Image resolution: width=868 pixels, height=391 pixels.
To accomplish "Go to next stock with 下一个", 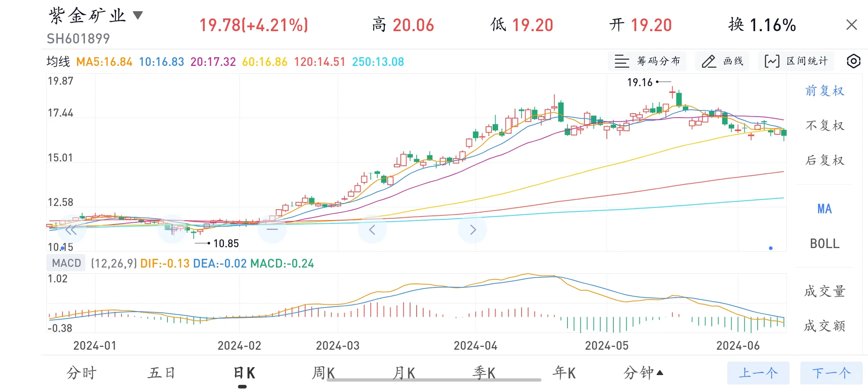I will [x=831, y=373].
